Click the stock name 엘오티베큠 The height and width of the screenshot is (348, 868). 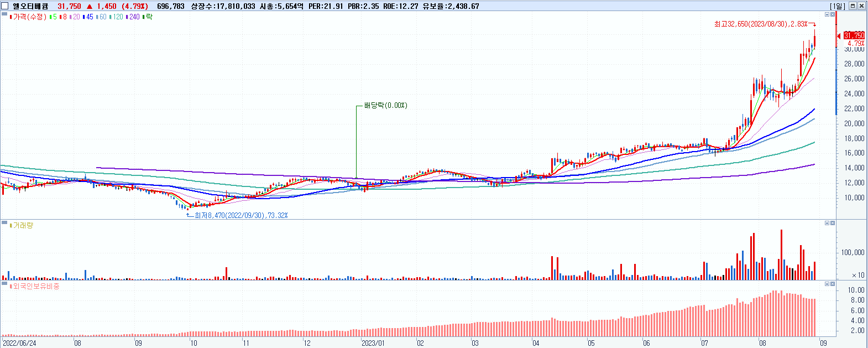click(x=30, y=6)
